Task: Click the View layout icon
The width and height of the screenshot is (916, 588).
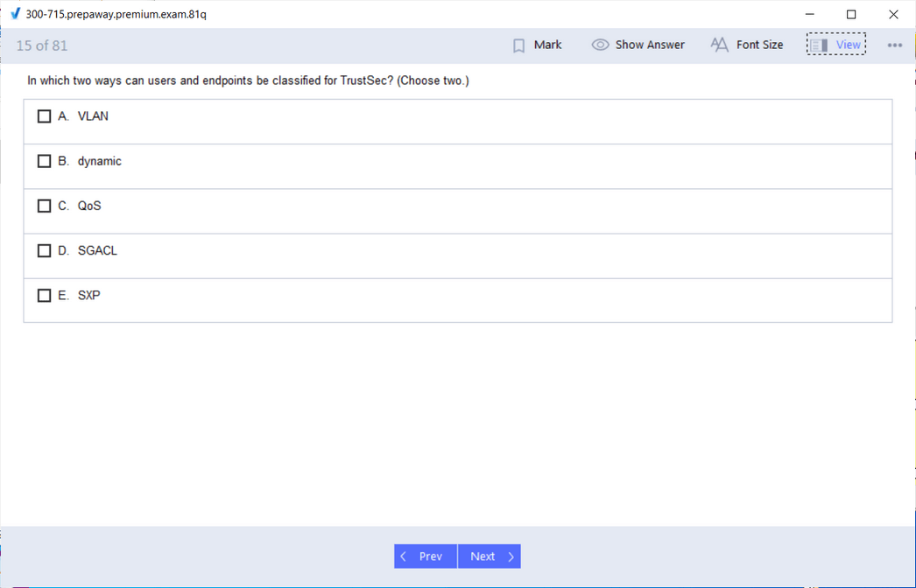Action: (819, 45)
